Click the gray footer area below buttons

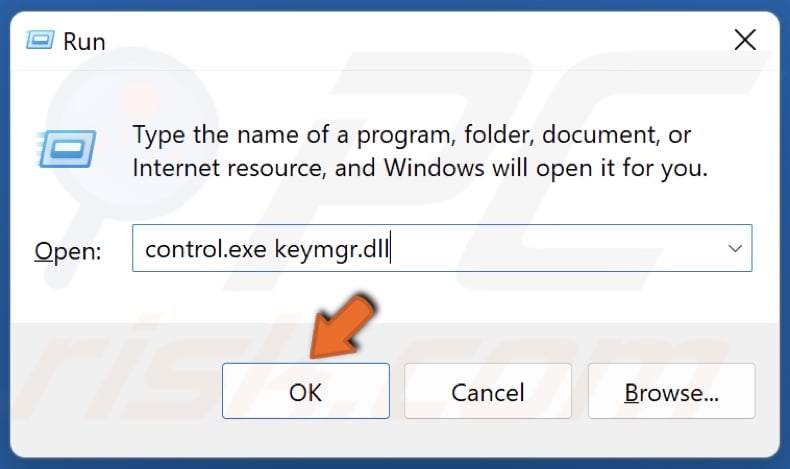tap(394, 439)
